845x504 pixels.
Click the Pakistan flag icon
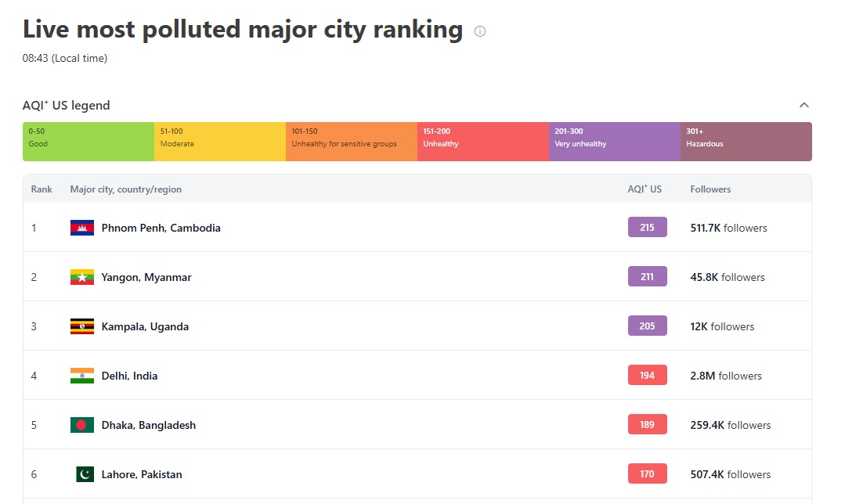[85, 474]
